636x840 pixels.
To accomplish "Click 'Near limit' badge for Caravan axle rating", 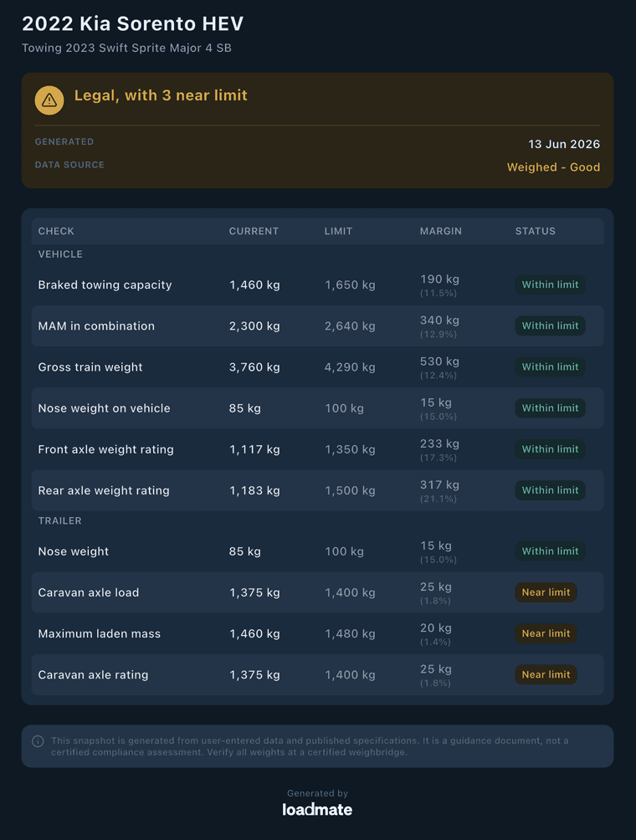I will (546, 675).
